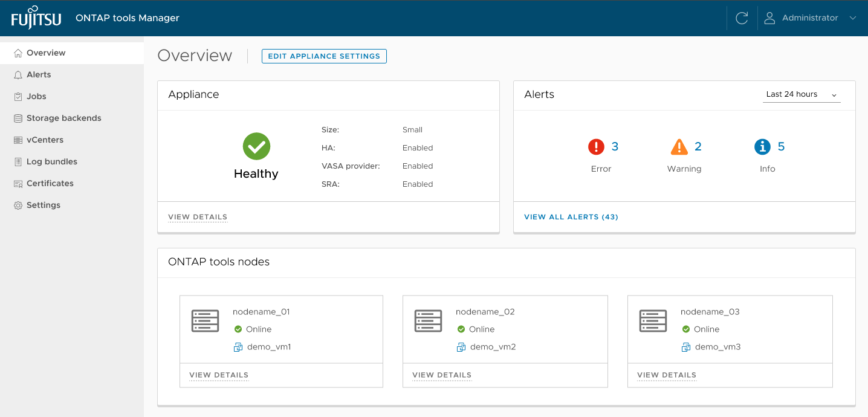Click the red Error alerts icon
868x417 pixels.
[595, 146]
